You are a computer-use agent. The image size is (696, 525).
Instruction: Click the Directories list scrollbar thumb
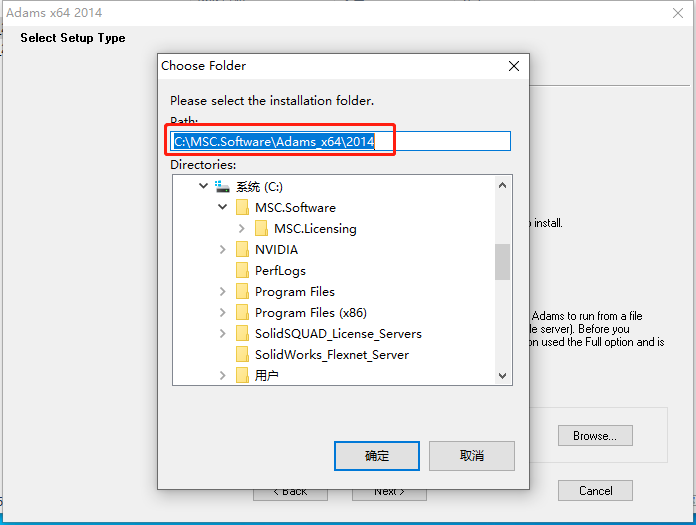pyautogui.click(x=502, y=262)
